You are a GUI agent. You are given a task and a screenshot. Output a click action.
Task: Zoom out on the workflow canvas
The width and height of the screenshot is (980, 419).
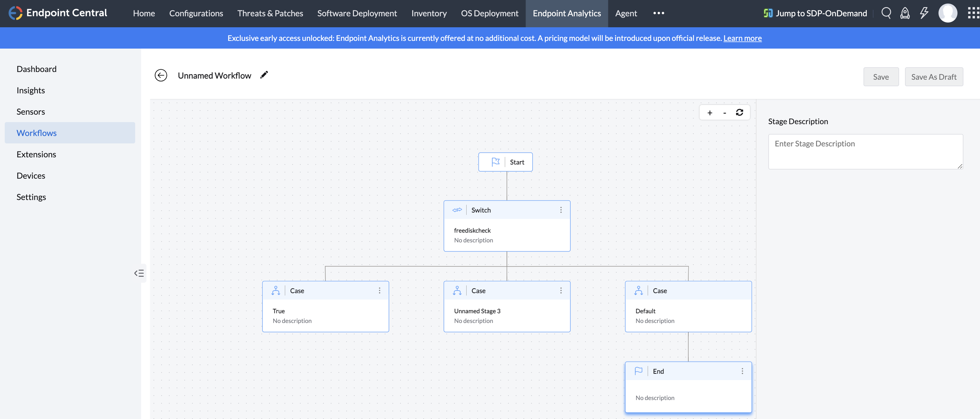click(724, 113)
